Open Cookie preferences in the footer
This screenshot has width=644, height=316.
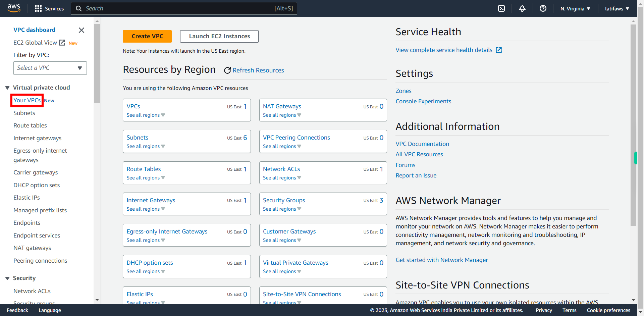click(608, 310)
